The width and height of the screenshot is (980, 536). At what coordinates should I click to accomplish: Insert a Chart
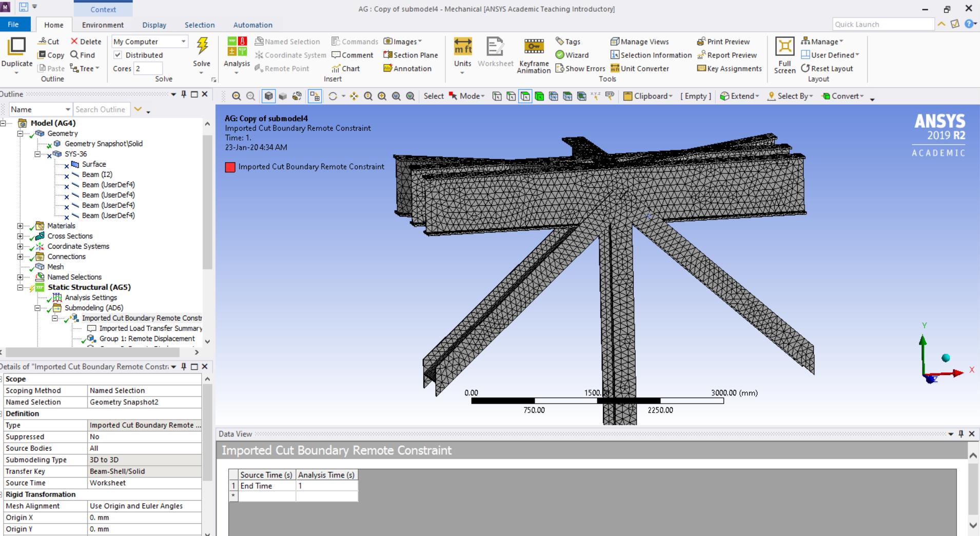click(x=346, y=68)
